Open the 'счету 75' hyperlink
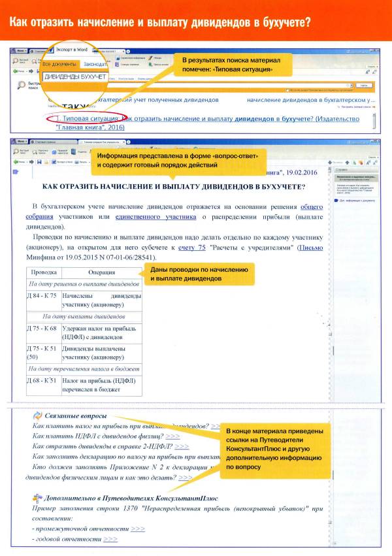Image resolution: width=392 pixels, height=556 pixels. (x=191, y=248)
